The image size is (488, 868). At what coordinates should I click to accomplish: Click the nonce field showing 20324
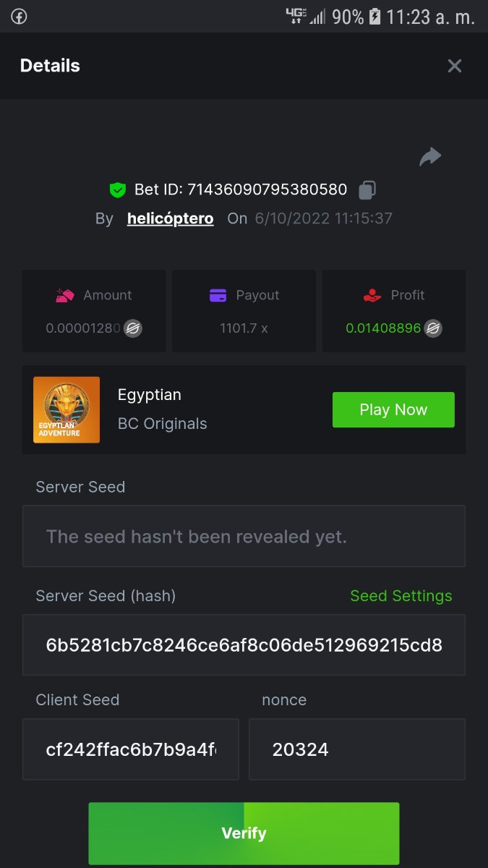[x=356, y=749]
